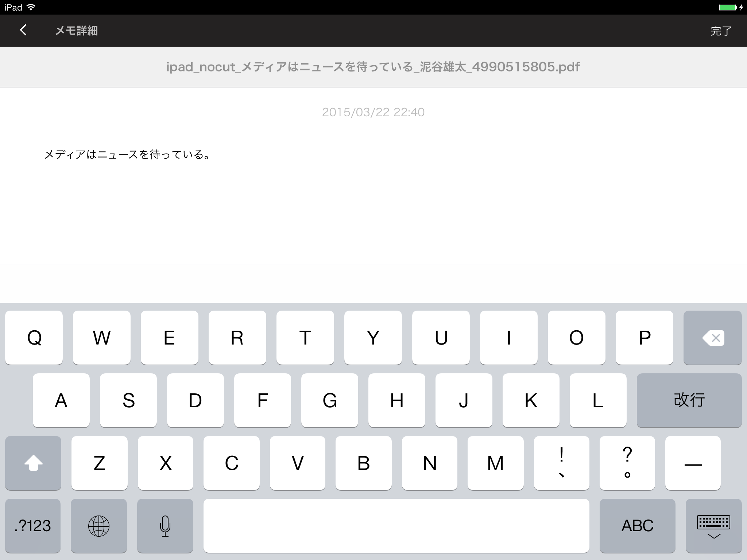Tap the Wi-Fi icon in status bar
Screen dimensions: 747x560
click(x=31, y=7)
